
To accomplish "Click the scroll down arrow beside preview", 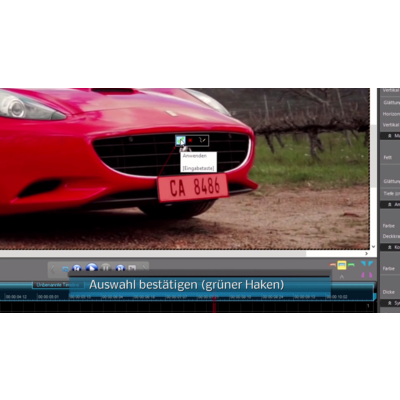I will click(373, 247).
